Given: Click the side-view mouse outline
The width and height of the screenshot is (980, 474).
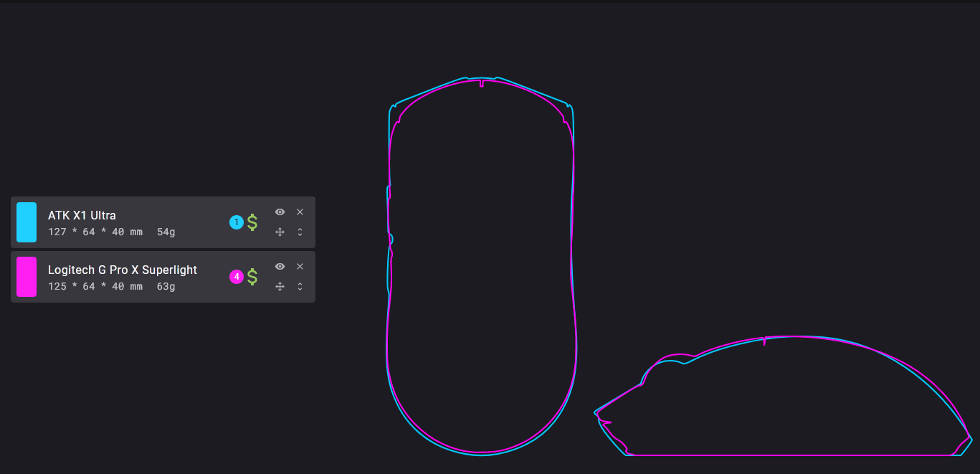Looking at the screenshot, I should 783,396.
